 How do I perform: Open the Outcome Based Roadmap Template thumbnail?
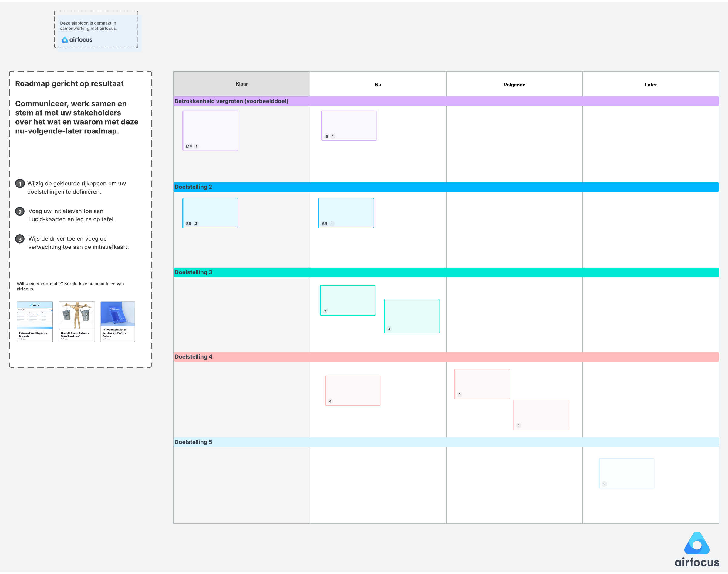click(x=35, y=321)
